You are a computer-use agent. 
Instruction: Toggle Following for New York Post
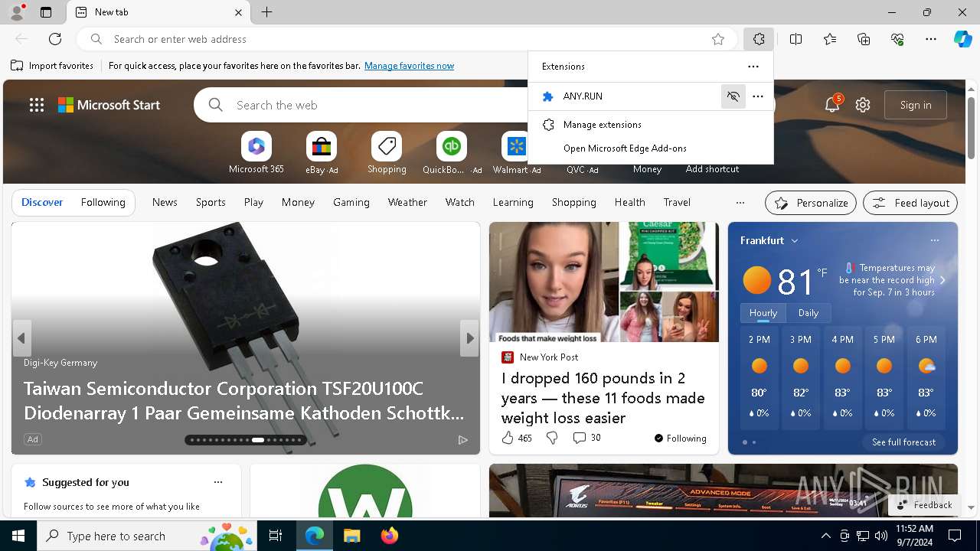680,438
